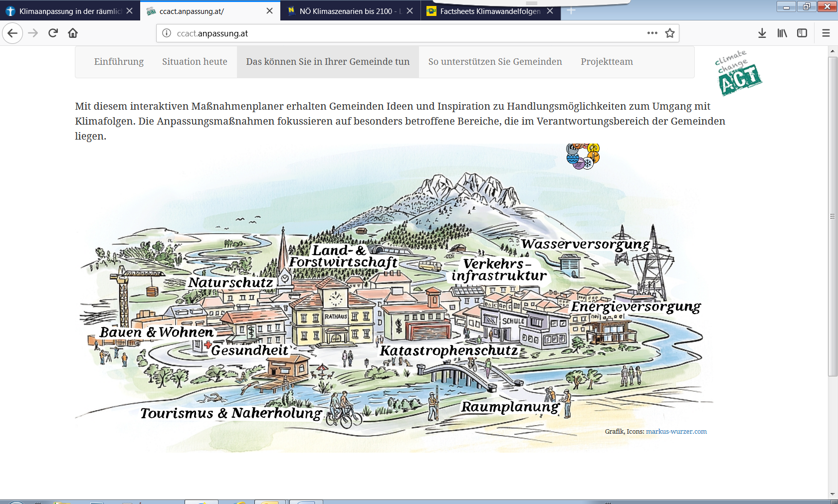Close the NÖ Klimaszenarien tab
This screenshot has height=504, width=838.
pos(410,11)
